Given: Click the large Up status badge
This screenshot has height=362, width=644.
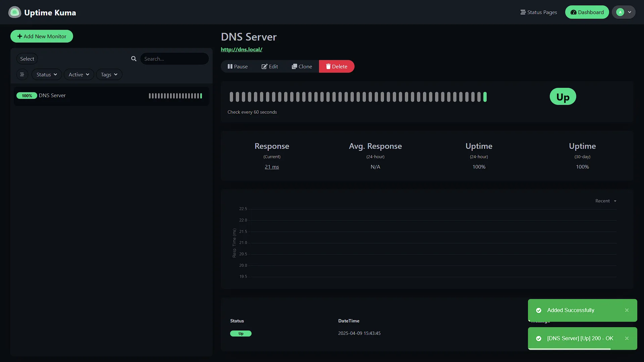Looking at the screenshot, I should pos(563,97).
